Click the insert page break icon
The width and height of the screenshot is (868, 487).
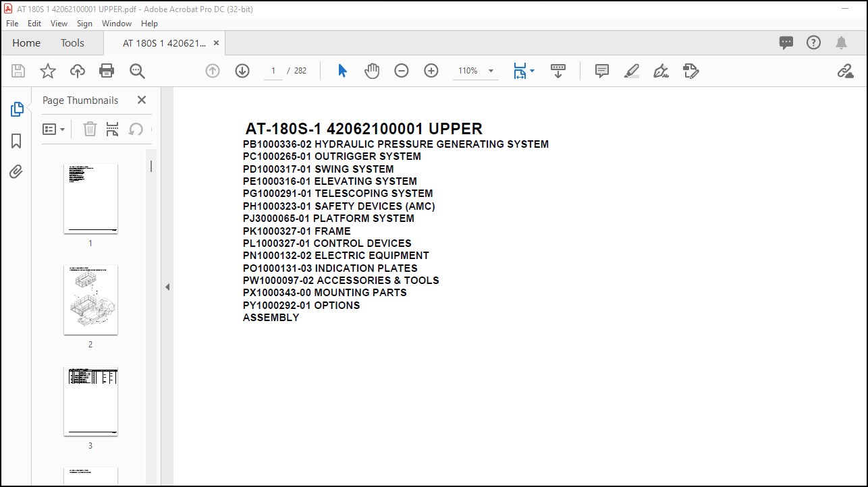click(x=113, y=129)
